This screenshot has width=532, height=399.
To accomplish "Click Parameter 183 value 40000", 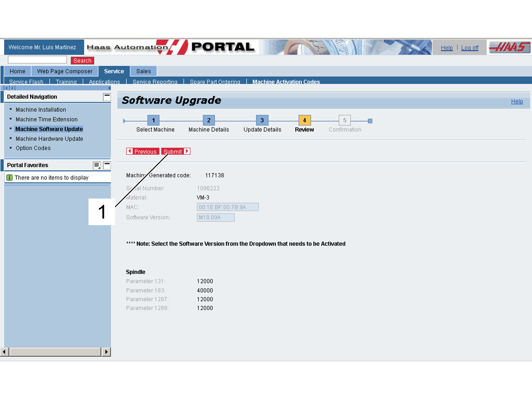I will (205, 290).
